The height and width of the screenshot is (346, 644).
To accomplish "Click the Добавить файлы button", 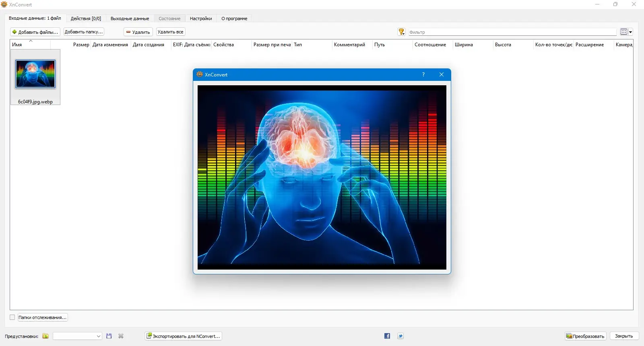I will 35,32.
